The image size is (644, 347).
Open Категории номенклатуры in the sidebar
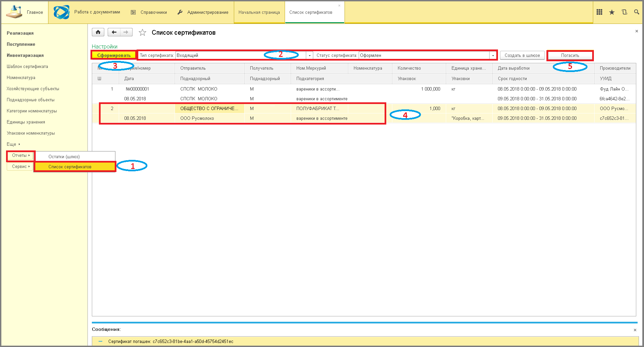(32, 111)
